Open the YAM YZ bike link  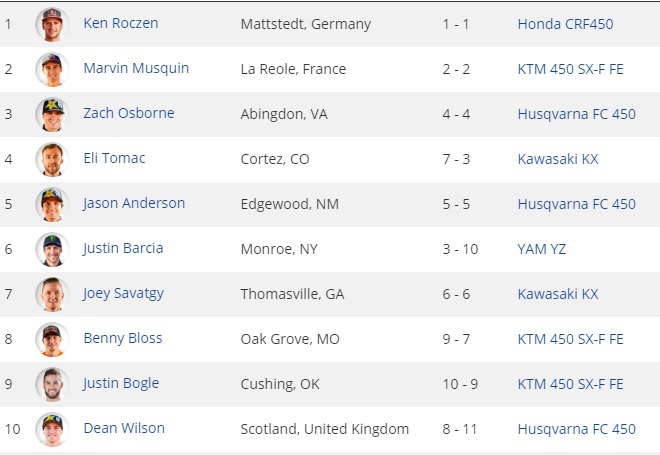pos(541,249)
